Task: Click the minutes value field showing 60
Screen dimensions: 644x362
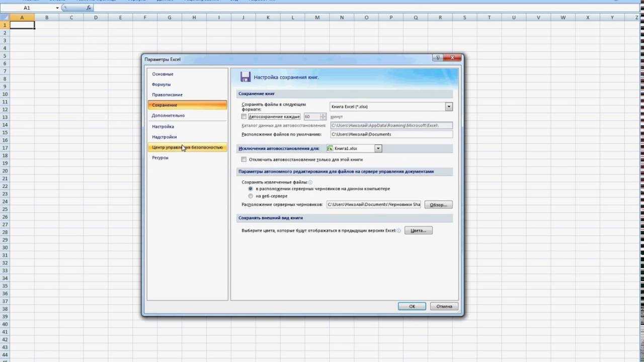Action: pos(311,117)
